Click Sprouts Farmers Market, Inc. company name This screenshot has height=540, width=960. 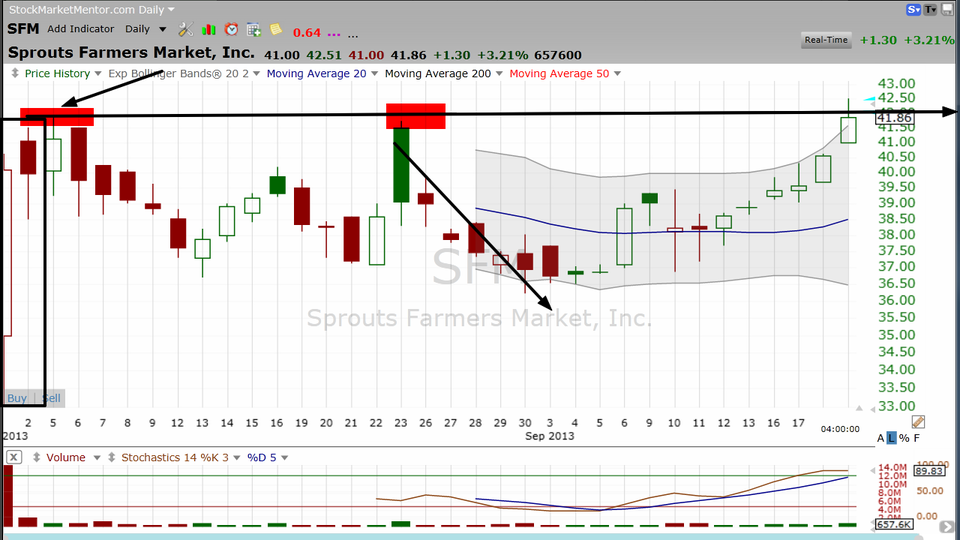click(131, 53)
